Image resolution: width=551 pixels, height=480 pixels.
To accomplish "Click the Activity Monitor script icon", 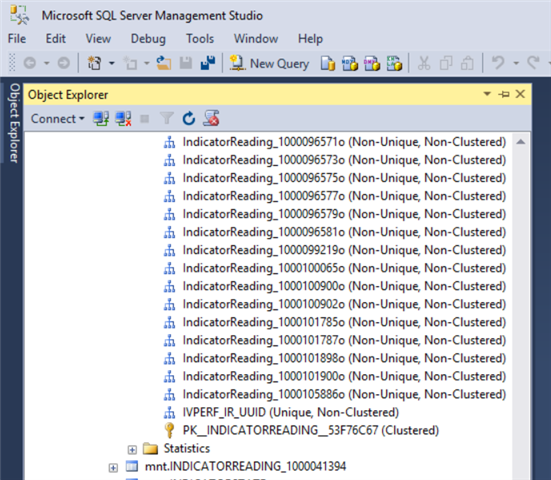I will click(x=211, y=118).
